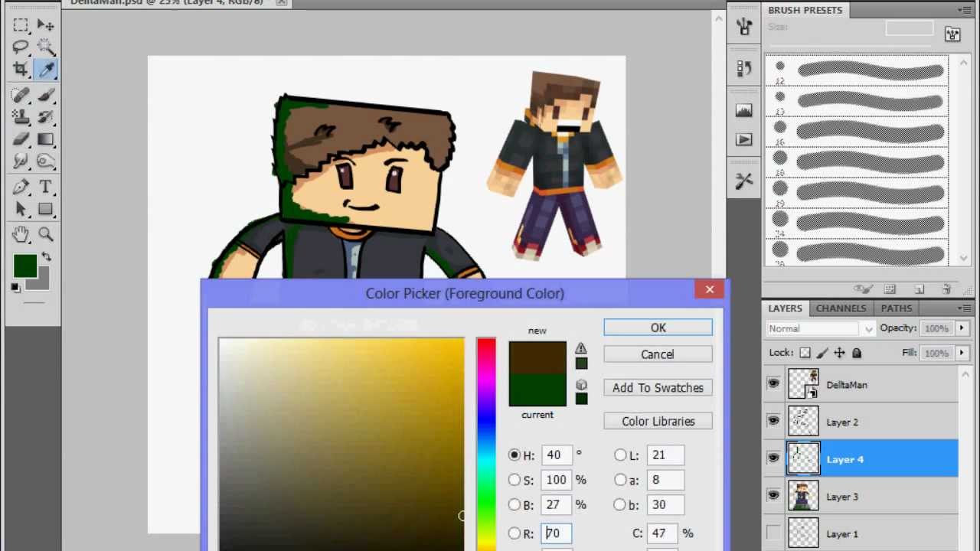
Task: Select the R red radio button
Action: coord(514,533)
